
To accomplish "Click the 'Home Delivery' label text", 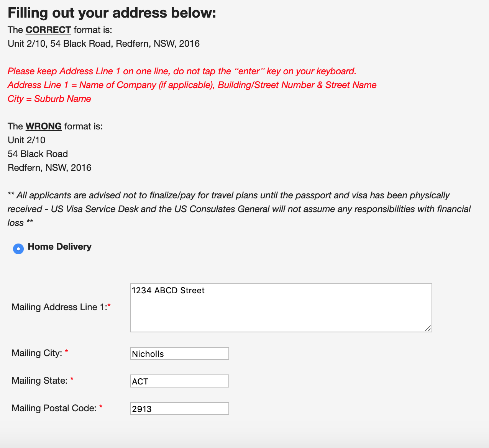I will point(59,247).
